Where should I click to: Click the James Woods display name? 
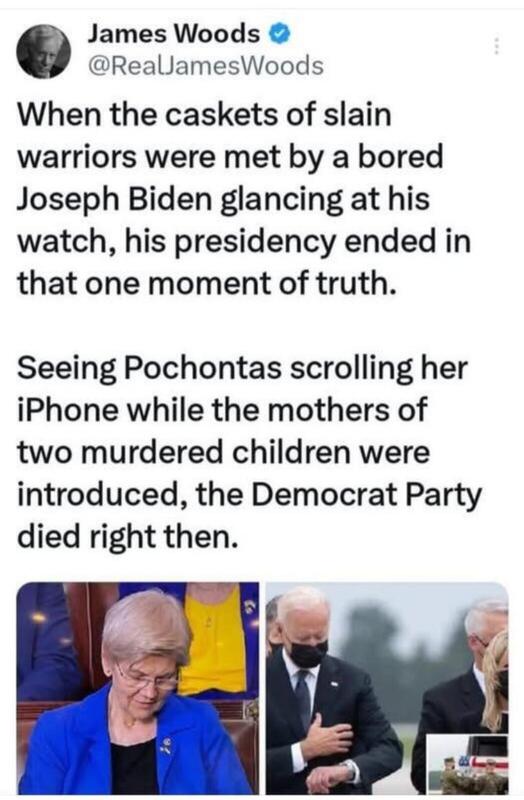click(175, 34)
